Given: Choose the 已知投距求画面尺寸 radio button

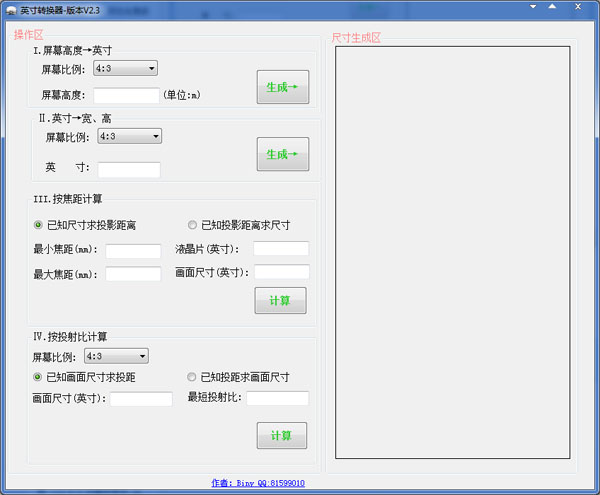Looking at the screenshot, I should coord(193,377).
